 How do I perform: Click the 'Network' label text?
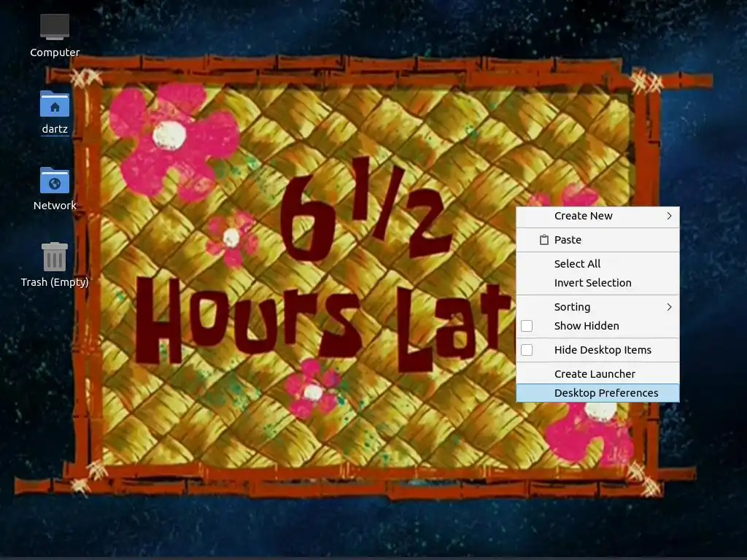click(55, 206)
